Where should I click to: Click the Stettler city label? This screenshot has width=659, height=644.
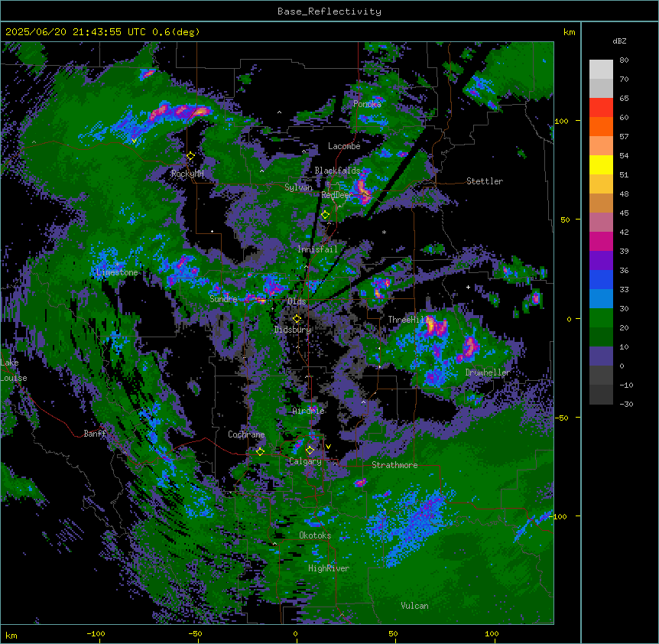[485, 181]
